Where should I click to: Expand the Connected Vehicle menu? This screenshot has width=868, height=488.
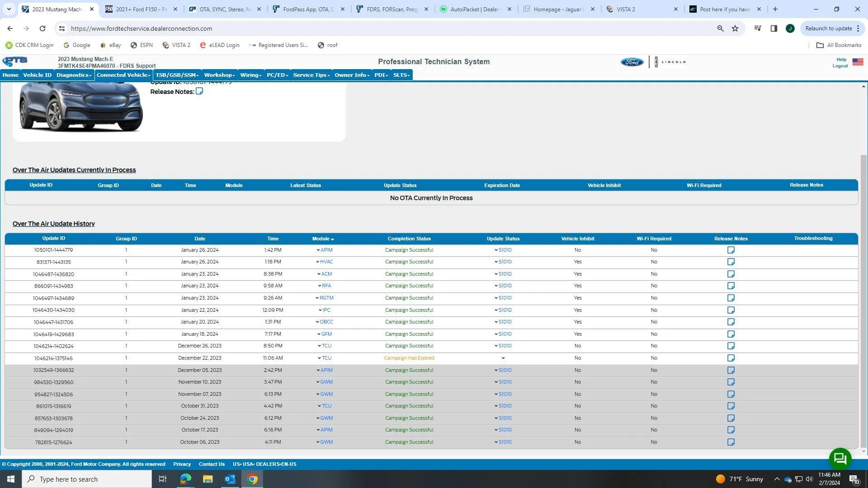click(123, 75)
